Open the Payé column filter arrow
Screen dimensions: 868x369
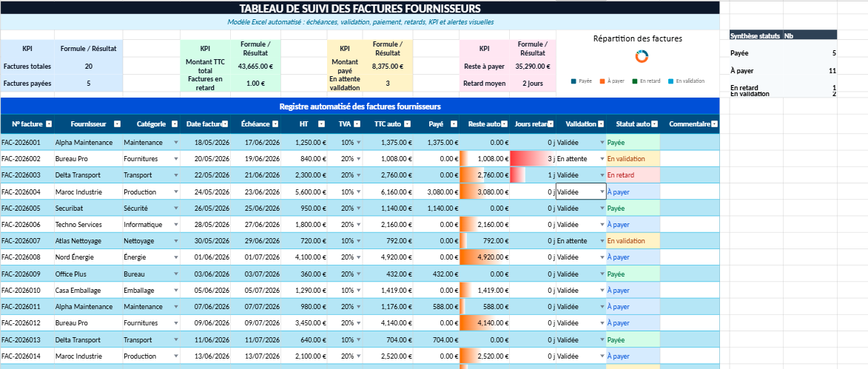coord(452,124)
